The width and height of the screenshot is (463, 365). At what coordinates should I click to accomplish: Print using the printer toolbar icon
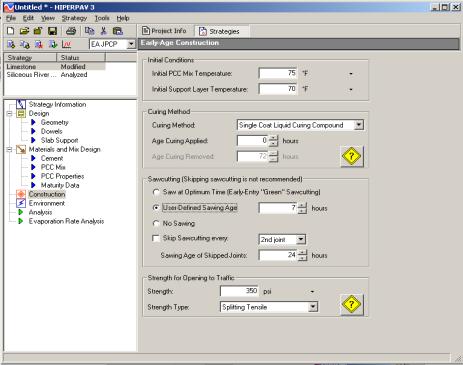click(71, 31)
